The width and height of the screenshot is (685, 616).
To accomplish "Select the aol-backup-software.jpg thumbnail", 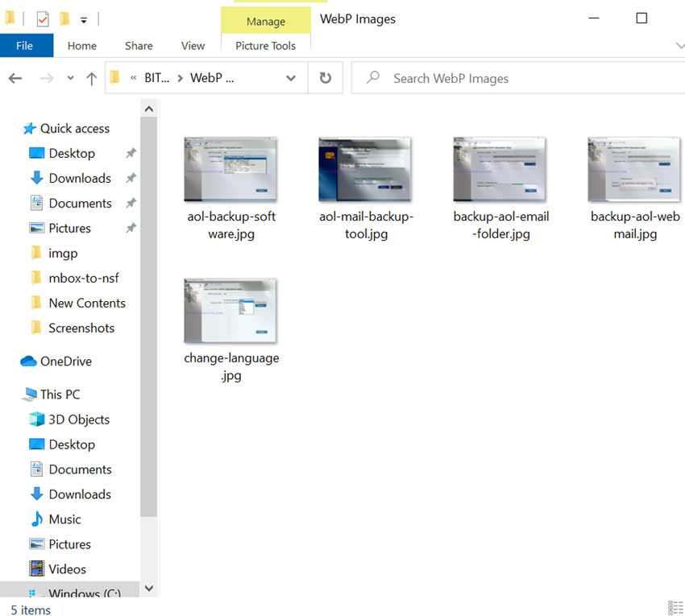I will click(x=230, y=169).
